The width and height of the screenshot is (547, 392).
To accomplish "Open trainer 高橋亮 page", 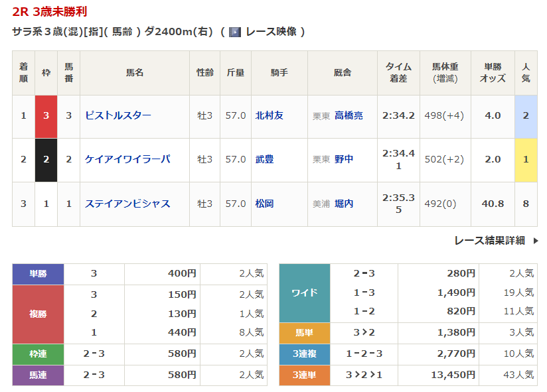I will tap(349, 115).
